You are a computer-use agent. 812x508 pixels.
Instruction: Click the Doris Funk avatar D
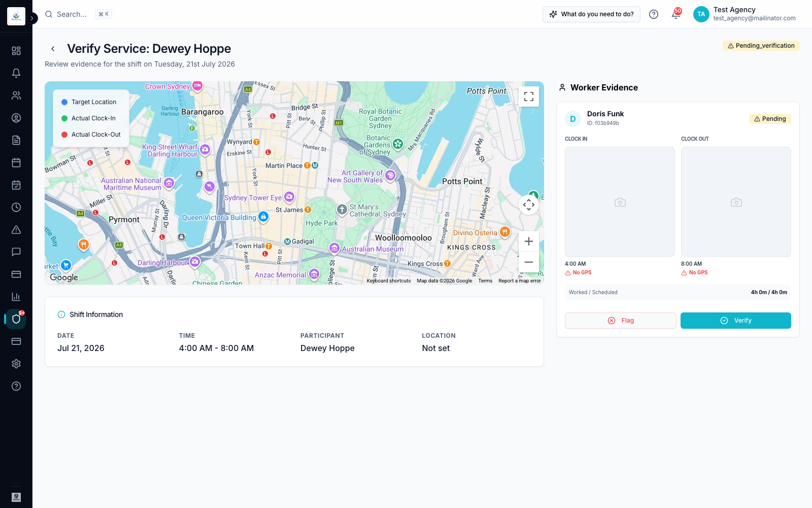point(573,119)
